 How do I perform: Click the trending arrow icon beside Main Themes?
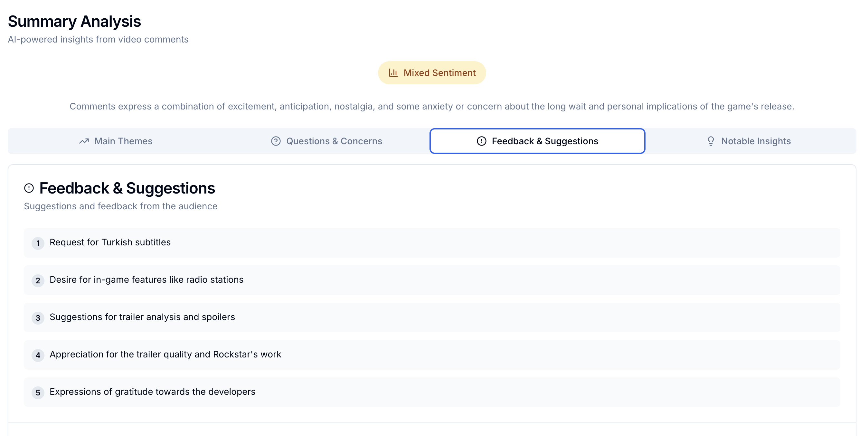click(x=84, y=141)
